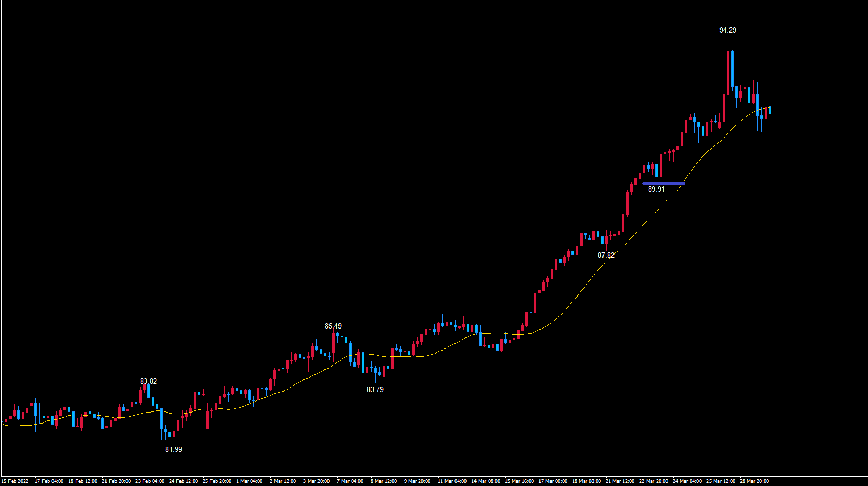
Task: Click the 87.82 swing low label
Action: (606, 256)
